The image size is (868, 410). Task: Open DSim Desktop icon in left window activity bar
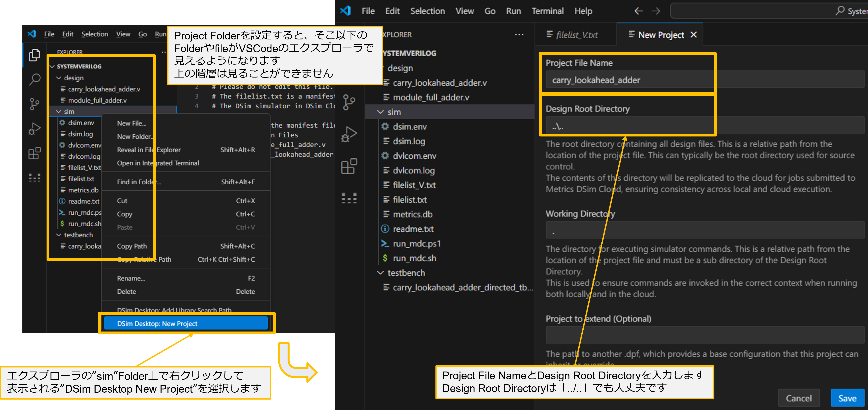point(34,178)
